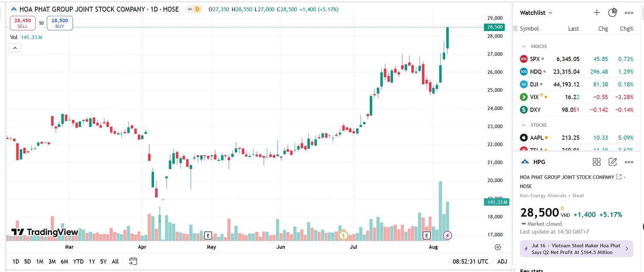Image resolution: width=644 pixels, height=272 pixels.
Task: Click the HPG logo in details panel
Action: point(525,162)
